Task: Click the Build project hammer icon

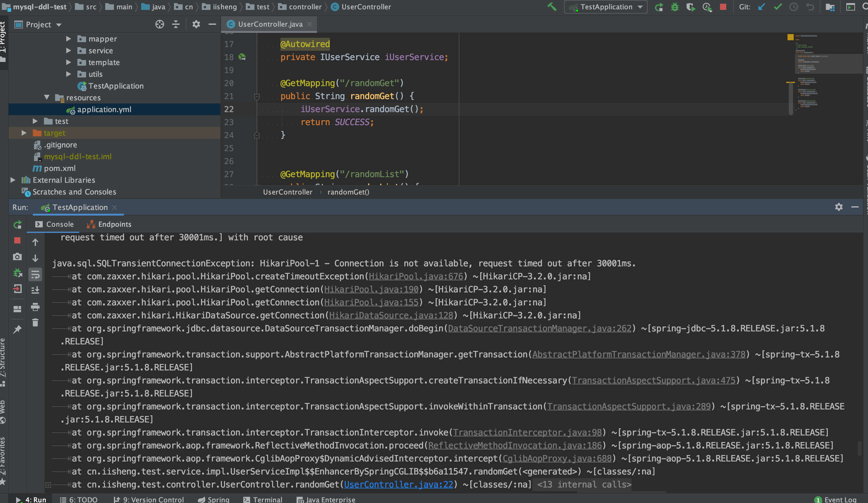Action: coord(551,7)
